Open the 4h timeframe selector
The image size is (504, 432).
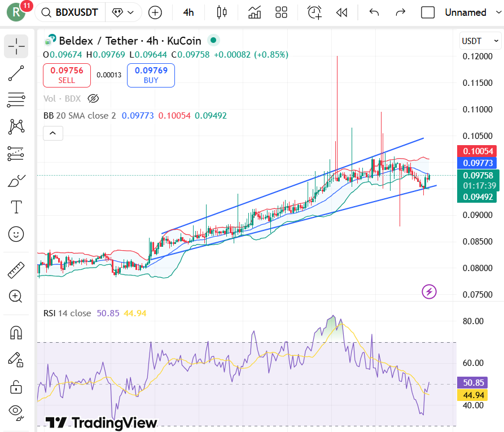pyautogui.click(x=189, y=12)
